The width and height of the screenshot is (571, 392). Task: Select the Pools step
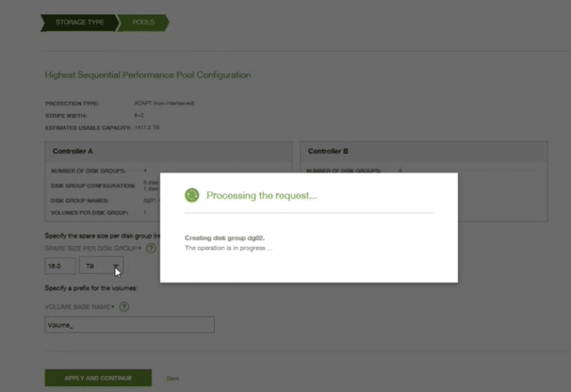tap(143, 22)
